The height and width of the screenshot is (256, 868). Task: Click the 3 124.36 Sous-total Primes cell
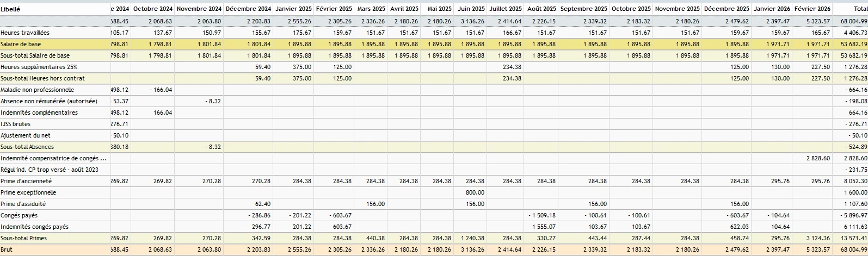tap(818, 238)
